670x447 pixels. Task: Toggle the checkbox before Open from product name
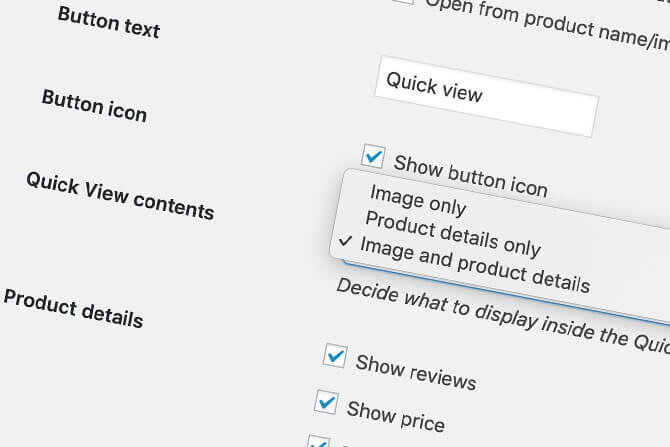tap(402, 3)
